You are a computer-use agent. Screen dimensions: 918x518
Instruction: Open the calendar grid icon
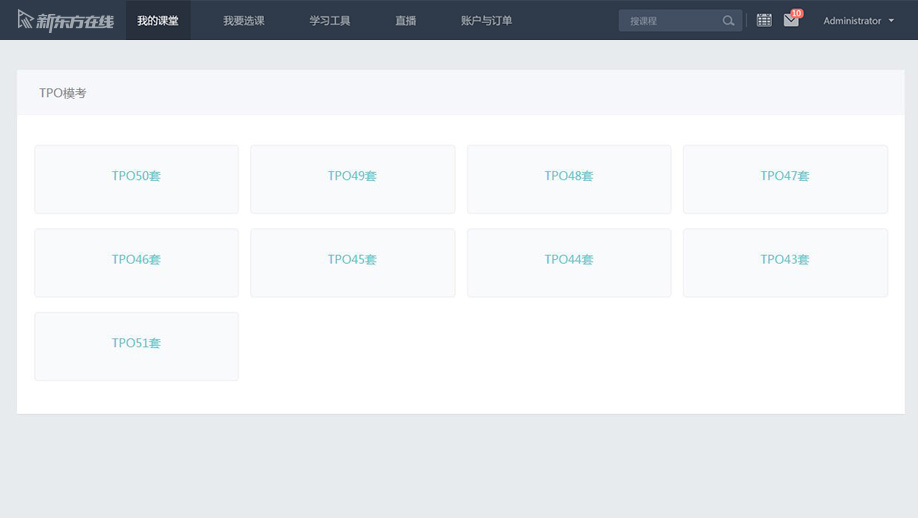pyautogui.click(x=764, y=20)
